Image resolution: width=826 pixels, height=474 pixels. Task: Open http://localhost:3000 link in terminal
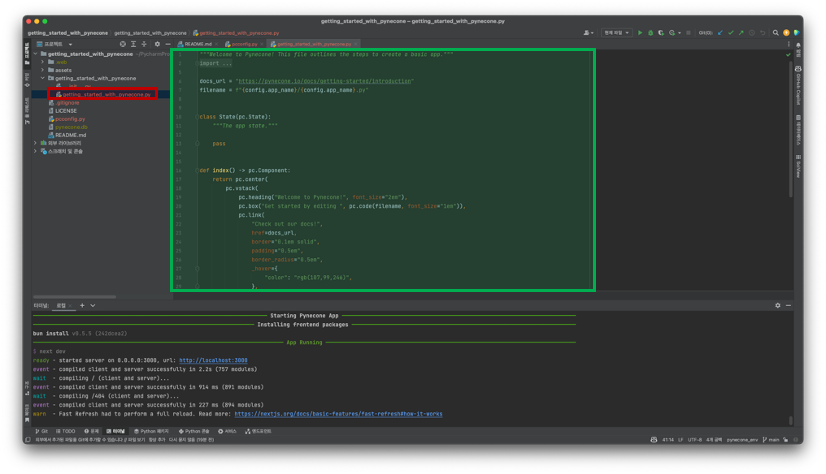tap(213, 360)
